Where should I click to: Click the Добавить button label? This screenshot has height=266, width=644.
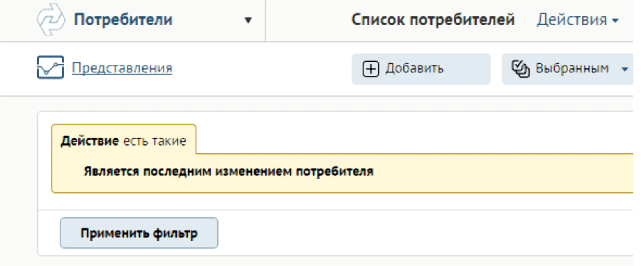tap(415, 68)
